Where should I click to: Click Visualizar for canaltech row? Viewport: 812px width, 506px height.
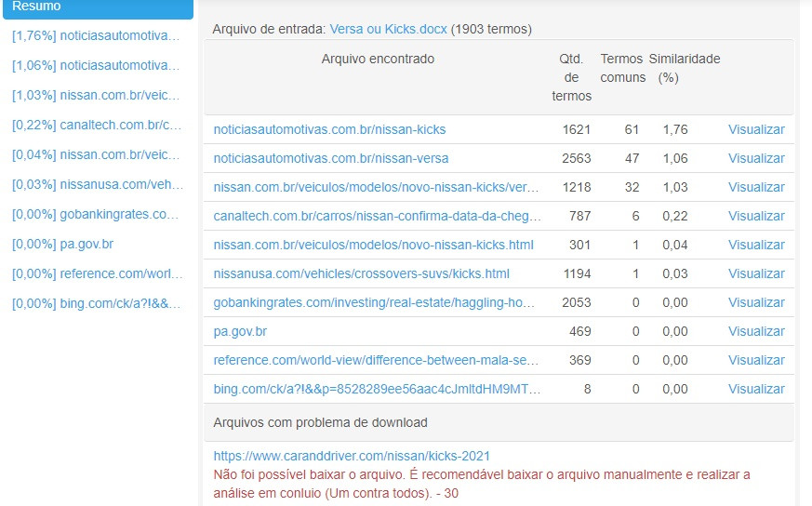(756, 216)
